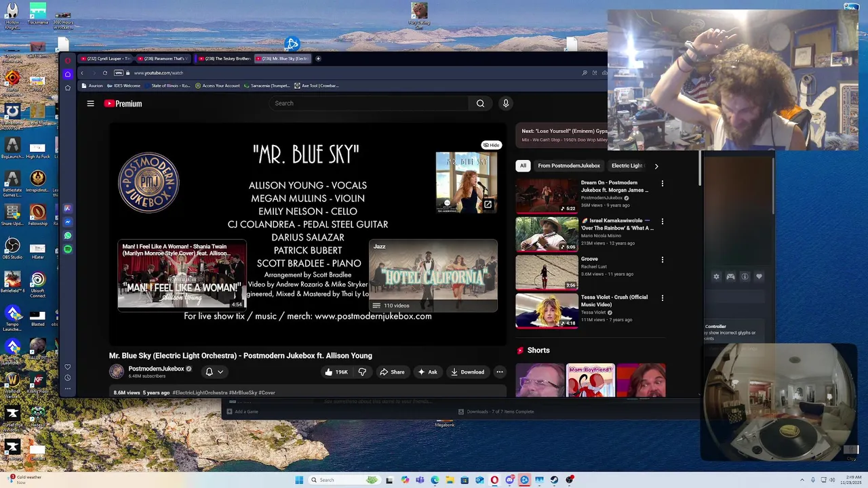Open a new browser tab

[318, 58]
